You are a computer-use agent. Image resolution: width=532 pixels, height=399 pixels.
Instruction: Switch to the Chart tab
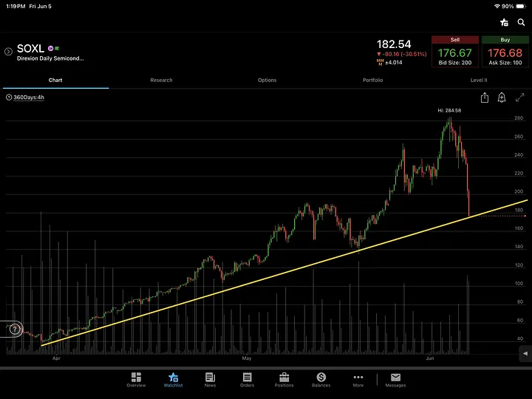(55, 80)
